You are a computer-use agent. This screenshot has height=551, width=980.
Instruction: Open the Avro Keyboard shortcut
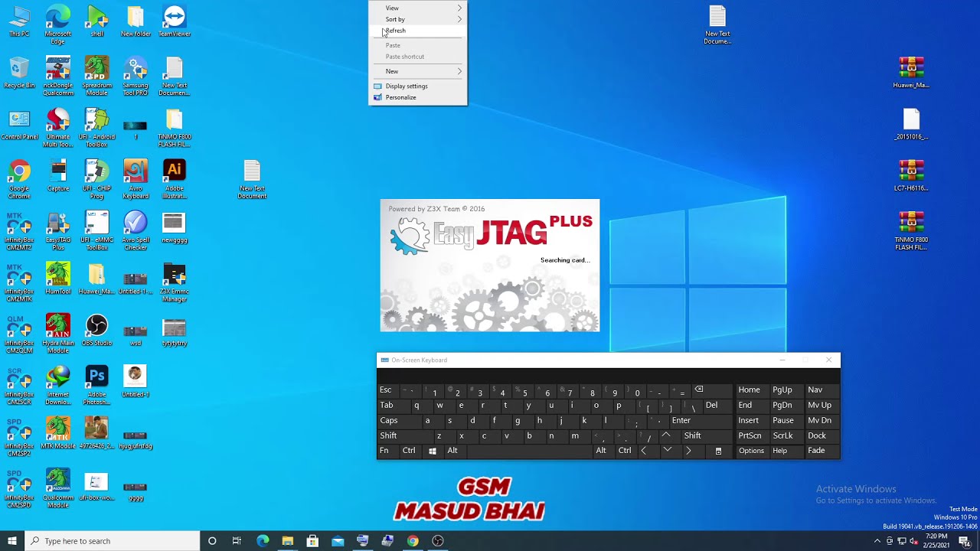(x=136, y=179)
